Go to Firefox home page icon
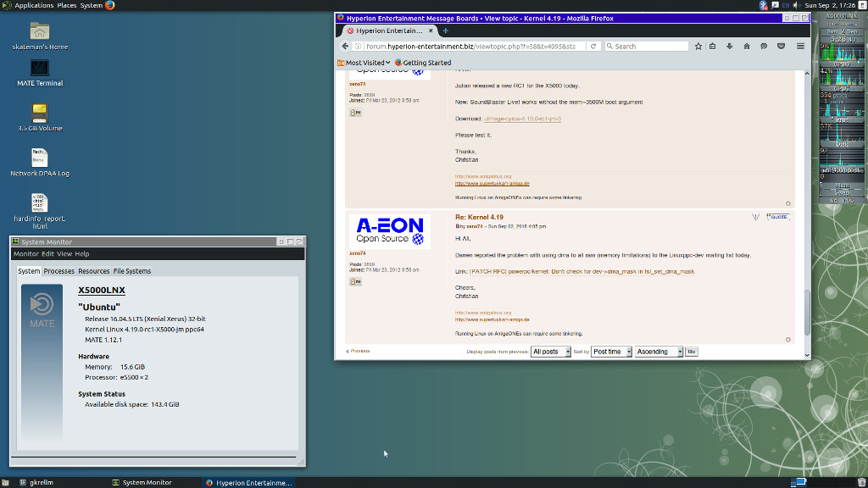 [747, 47]
